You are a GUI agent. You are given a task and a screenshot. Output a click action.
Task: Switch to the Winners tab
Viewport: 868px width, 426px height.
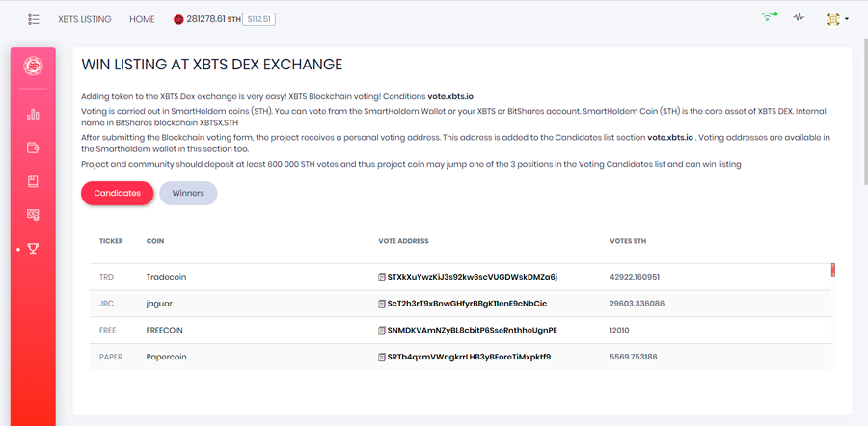click(188, 193)
